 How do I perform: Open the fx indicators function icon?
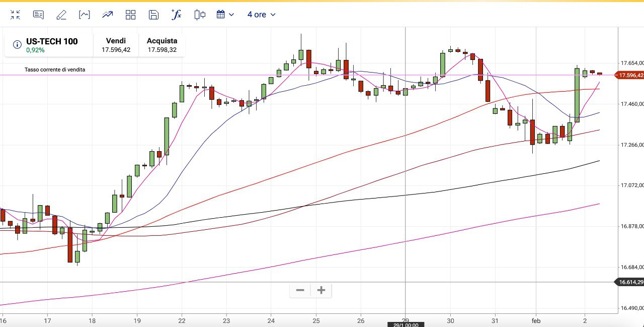click(x=177, y=15)
